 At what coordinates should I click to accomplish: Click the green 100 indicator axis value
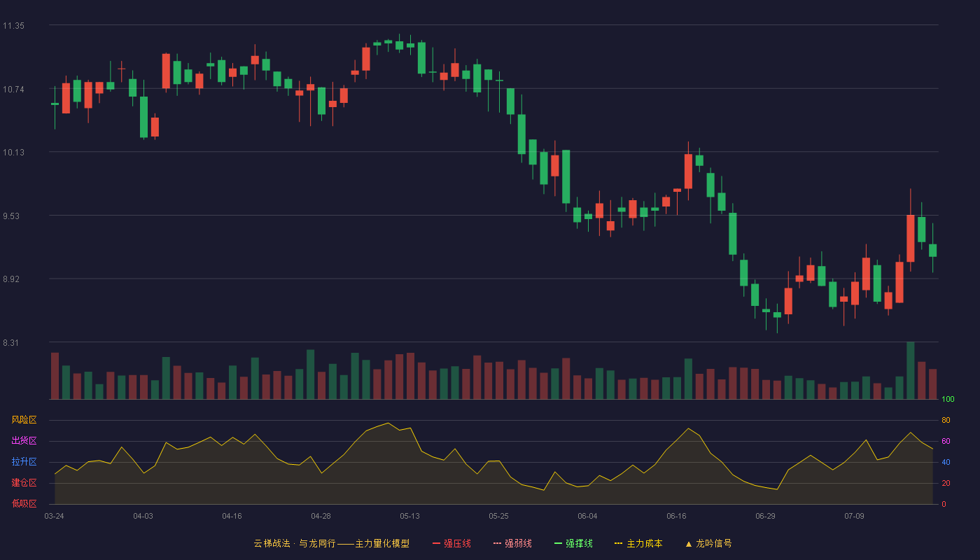[x=948, y=400]
